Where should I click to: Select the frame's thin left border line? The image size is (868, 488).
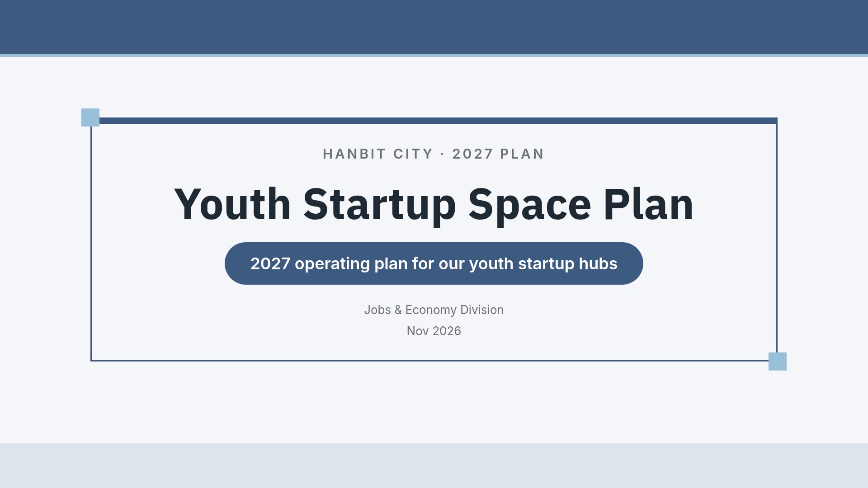[91, 242]
